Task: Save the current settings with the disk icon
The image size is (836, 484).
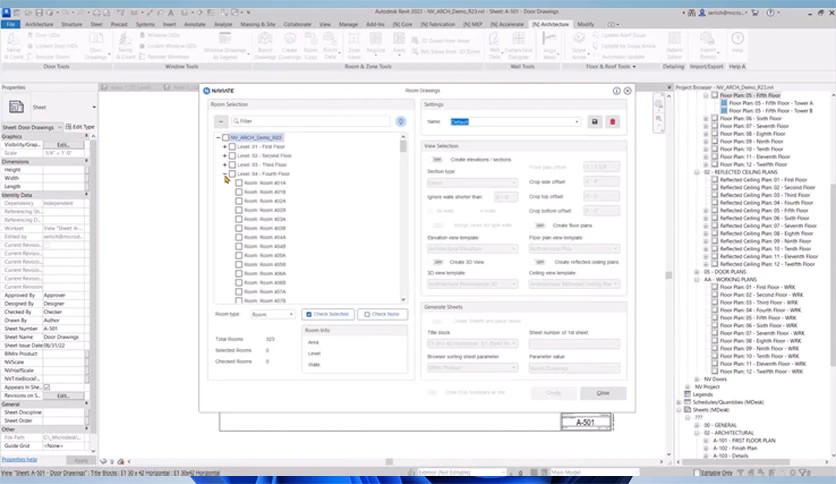Action: (594, 122)
